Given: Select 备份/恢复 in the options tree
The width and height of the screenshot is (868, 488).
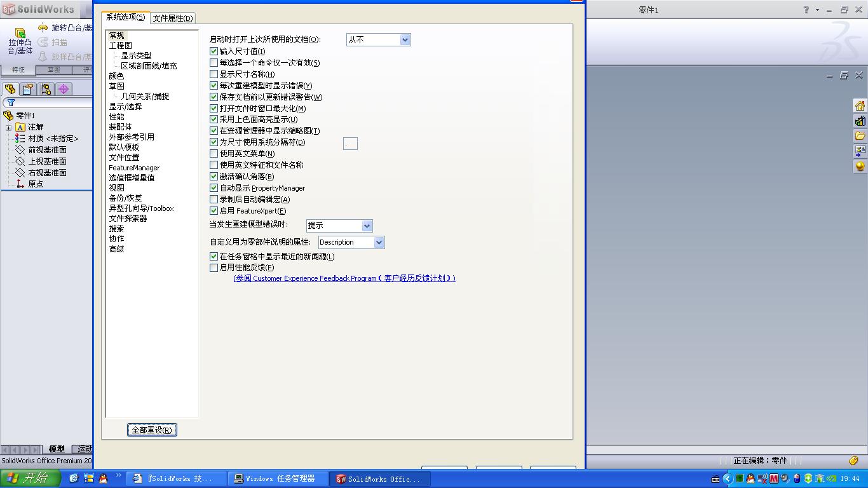Looking at the screenshot, I should pyautogui.click(x=125, y=198).
